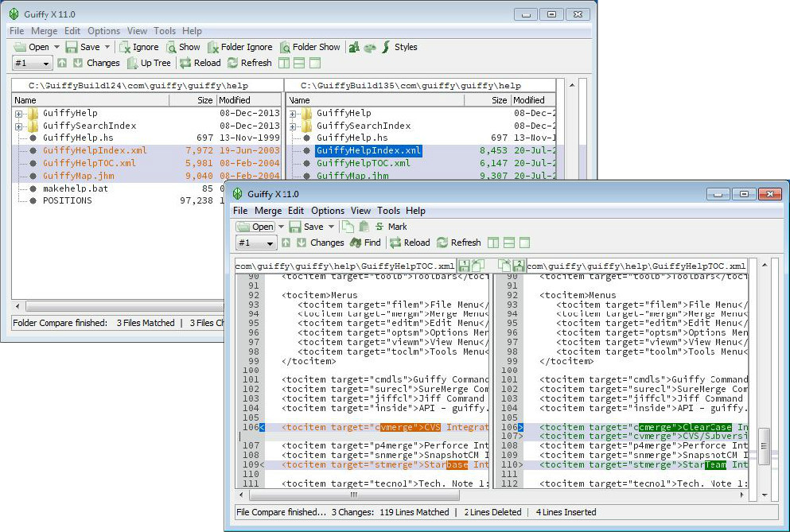
Task: Open the Save dropdown arrow in file compare window
Action: [331, 227]
